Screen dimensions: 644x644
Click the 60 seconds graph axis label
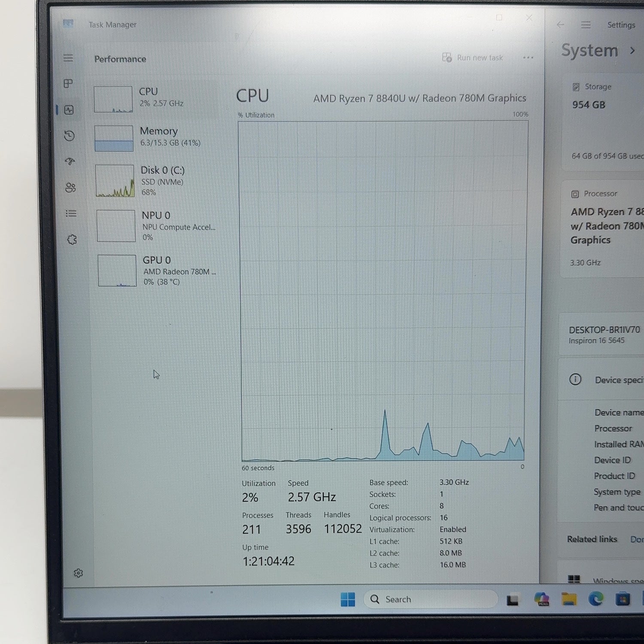coord(258,468)
